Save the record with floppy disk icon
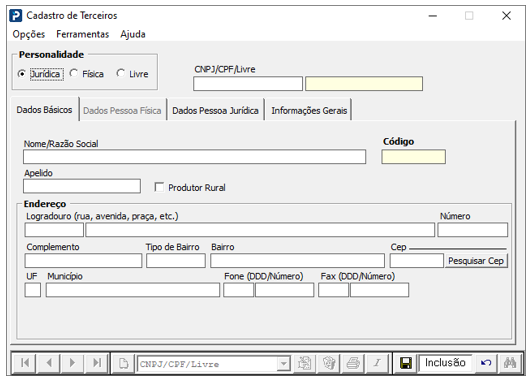 (406, 363)
